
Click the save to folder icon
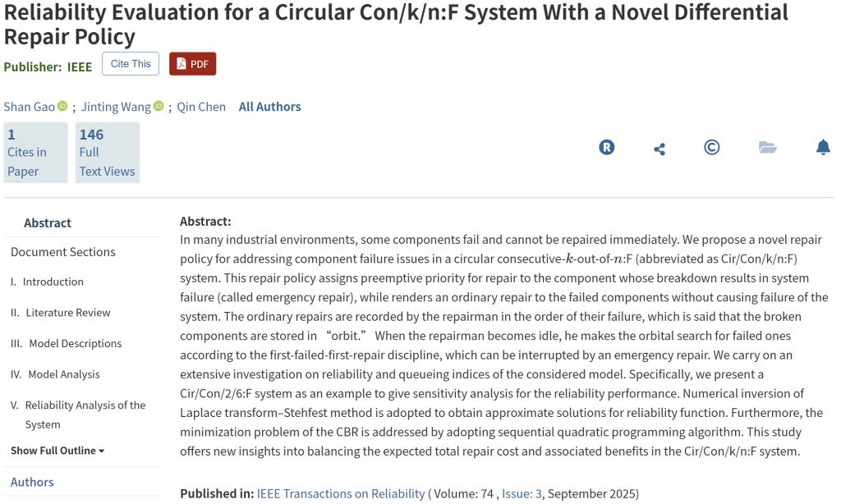tap(767, 148)
